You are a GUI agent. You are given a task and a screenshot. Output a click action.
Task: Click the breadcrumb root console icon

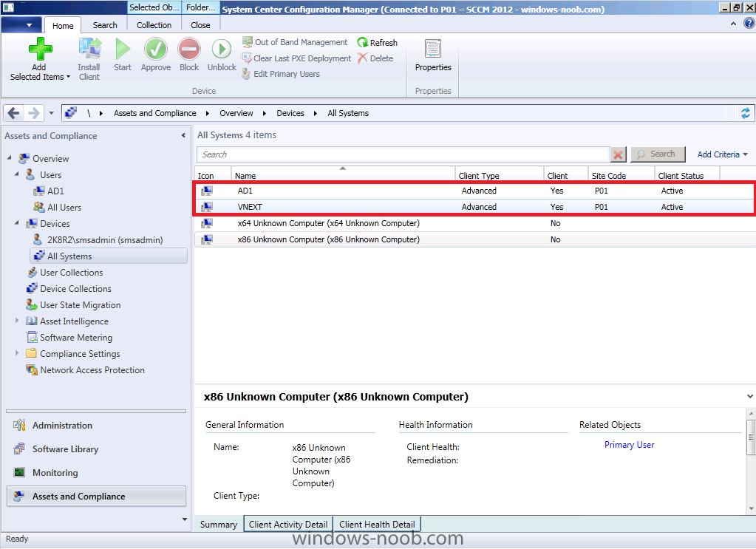point(71,113)
